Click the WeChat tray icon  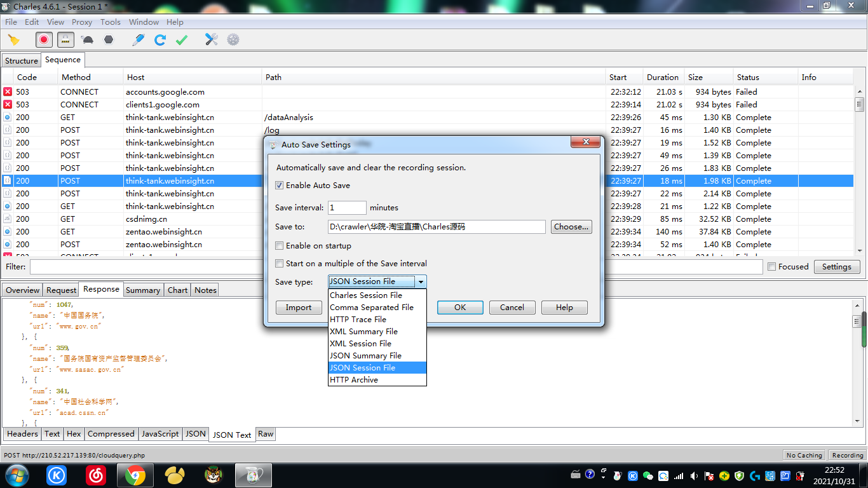pos(648,475)
